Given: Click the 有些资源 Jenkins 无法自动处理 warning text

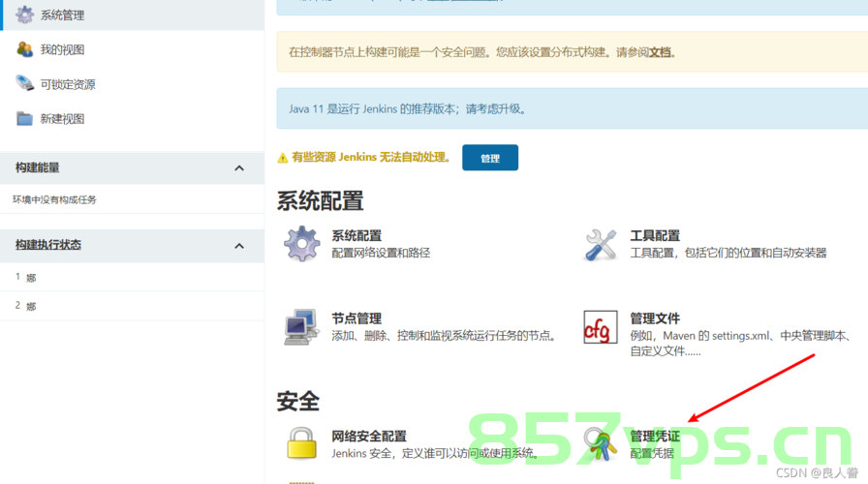Looking at the screenshot, I should pyautogui.click(x=370, y=158).
